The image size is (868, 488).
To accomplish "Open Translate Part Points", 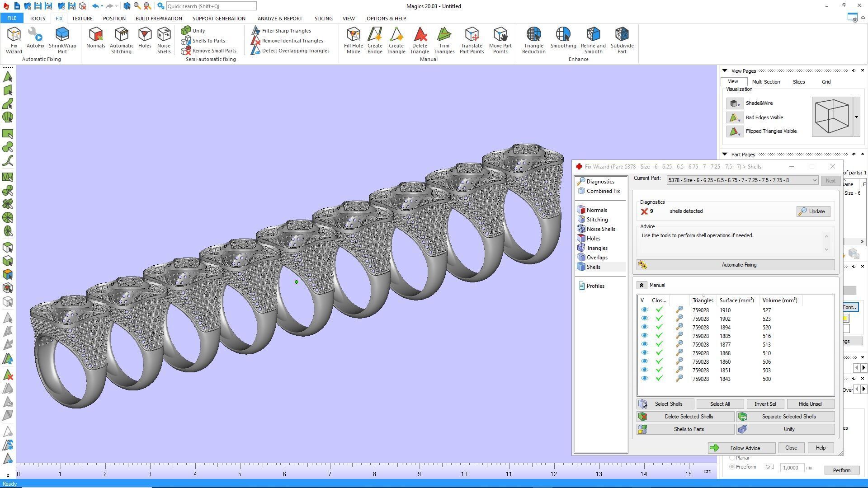I will (472, 40).
